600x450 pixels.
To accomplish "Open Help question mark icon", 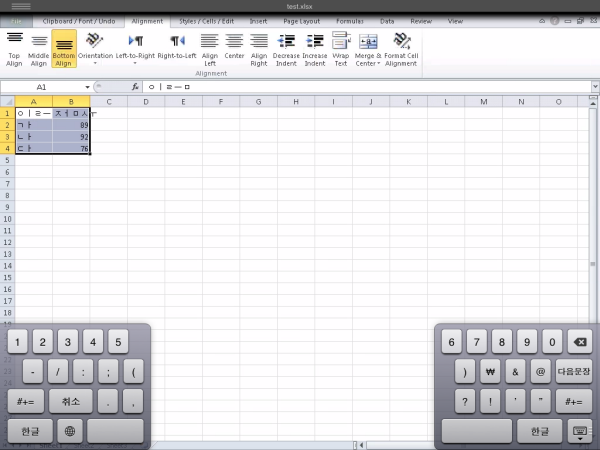I will point(554,21).
